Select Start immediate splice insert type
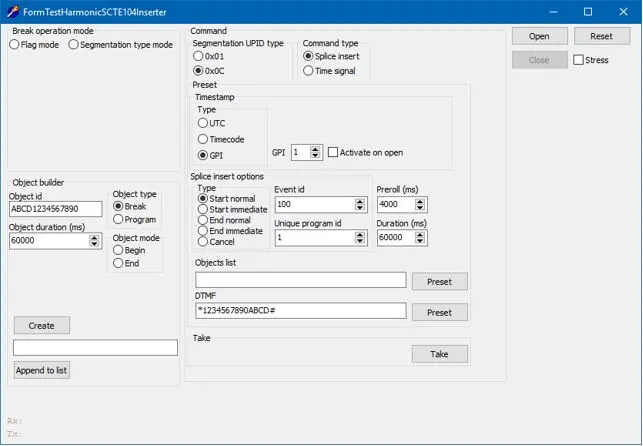 tap(203, 209)
